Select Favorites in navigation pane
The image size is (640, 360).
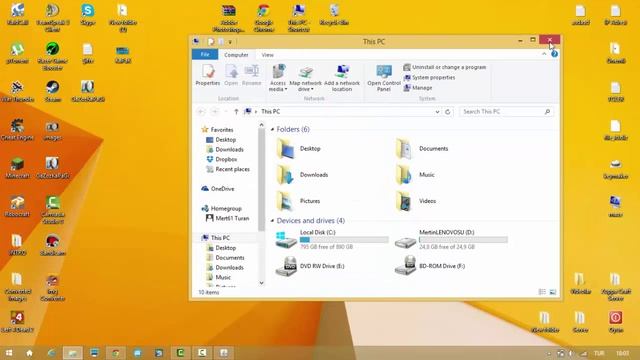click(x=218, y=130)
